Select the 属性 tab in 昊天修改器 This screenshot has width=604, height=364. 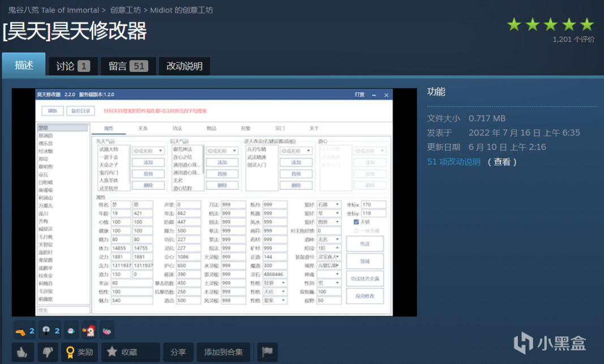click(x=109, y=129)
